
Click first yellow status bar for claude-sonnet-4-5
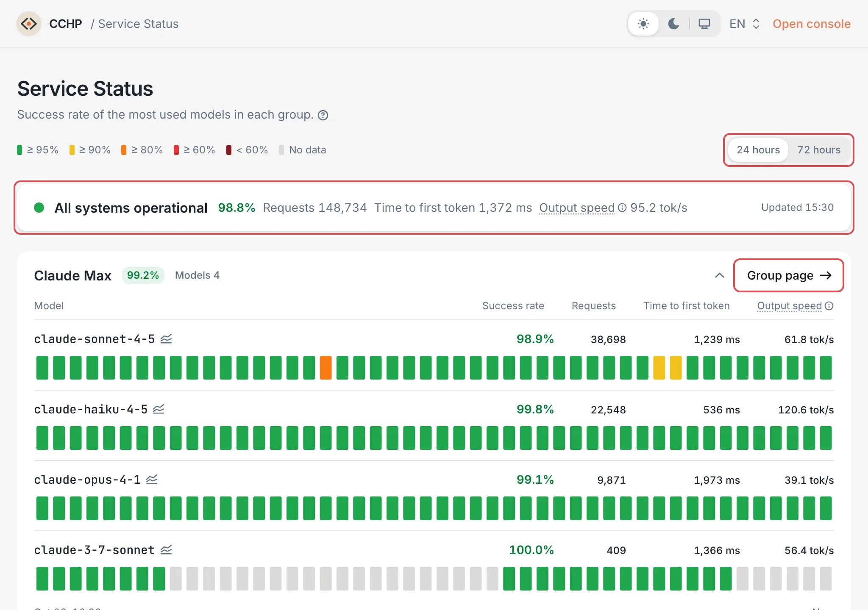tap(659, 368)
